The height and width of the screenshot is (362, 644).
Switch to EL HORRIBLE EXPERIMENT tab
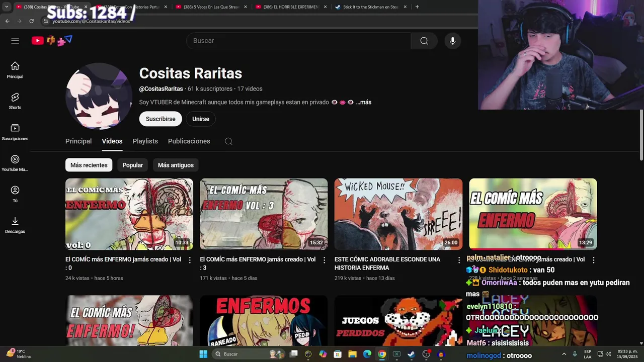click(291, 7)
